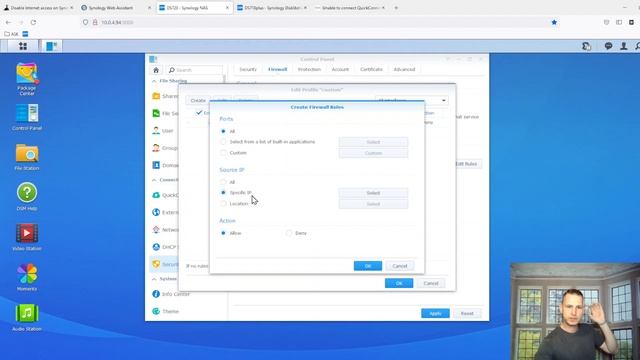Select Location radio button
The image size is (640, 360).
pyautogui.click(x=223, y=203)
